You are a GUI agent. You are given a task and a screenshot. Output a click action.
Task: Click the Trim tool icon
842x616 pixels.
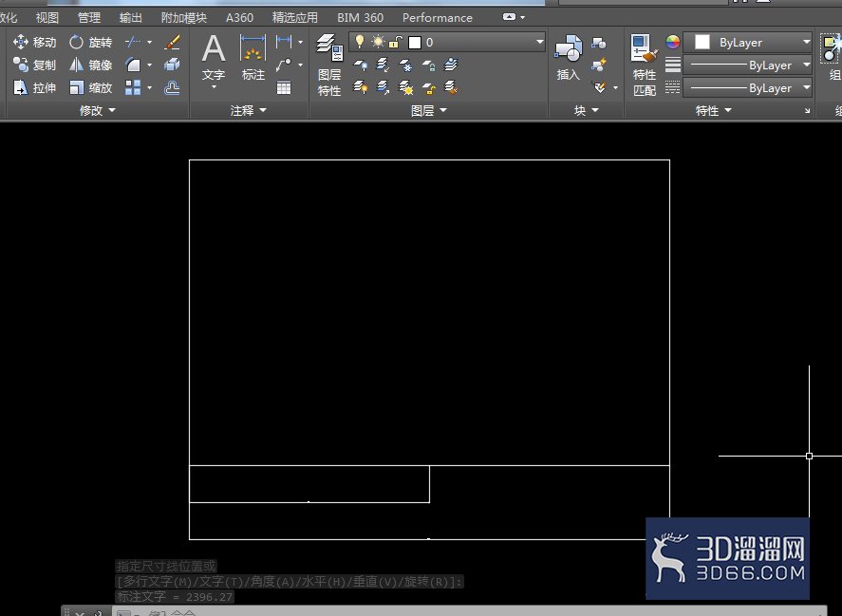[x=133, y=42]
